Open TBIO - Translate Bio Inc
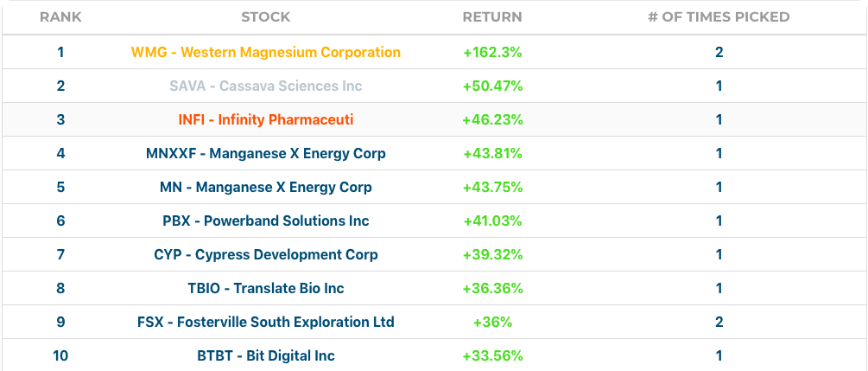The image size is (868, 371). (266, 288)
